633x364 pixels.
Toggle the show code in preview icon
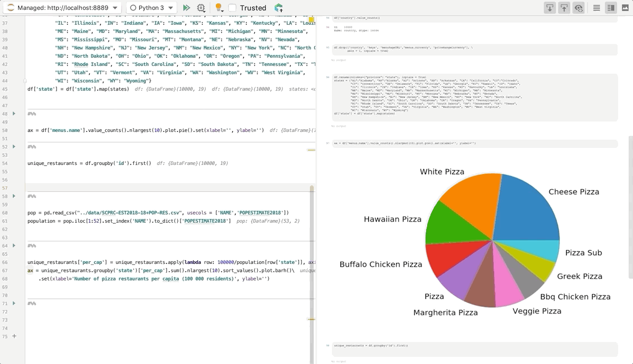tap(579, 8)
